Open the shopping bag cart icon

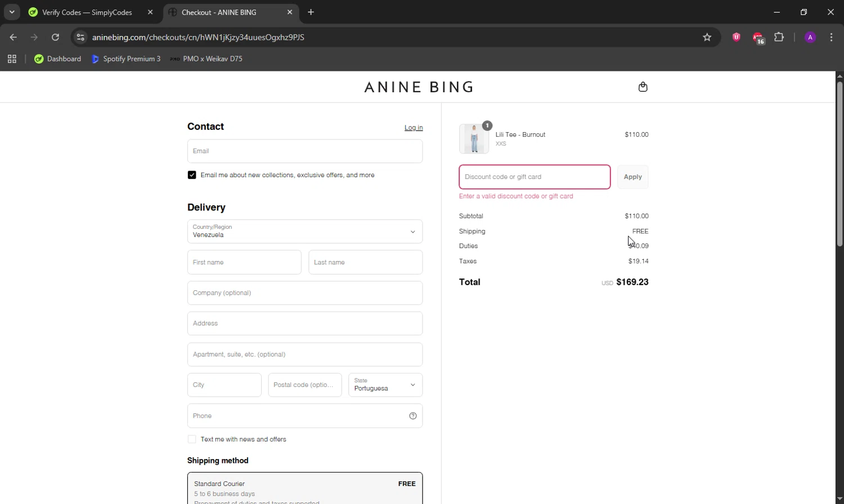pyautogui.click(x=643, y=87)
